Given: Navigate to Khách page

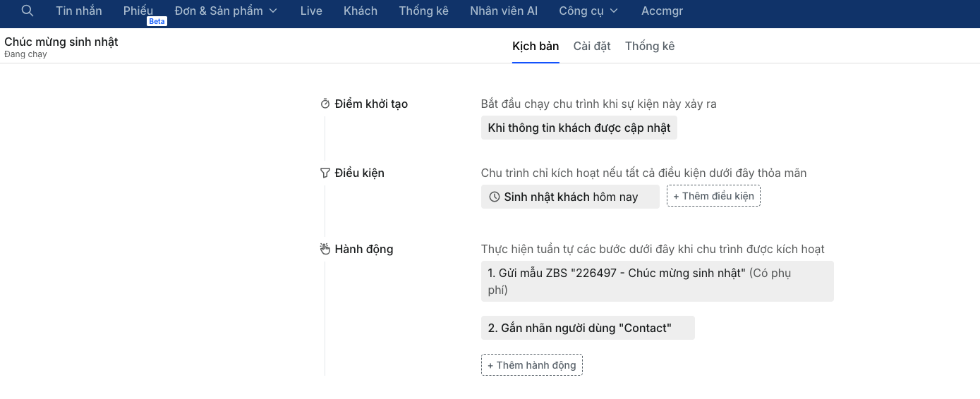Looking at the screenshot, I should coord(361,11).
